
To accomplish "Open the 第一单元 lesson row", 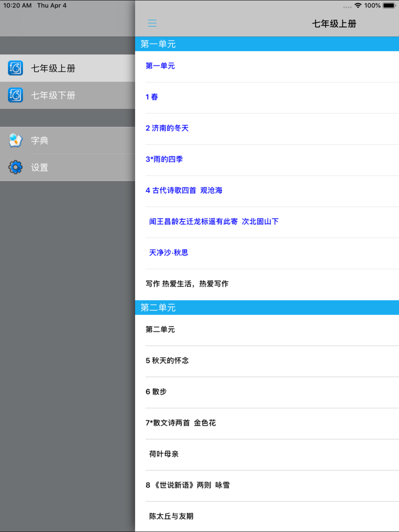I will 267,67.
